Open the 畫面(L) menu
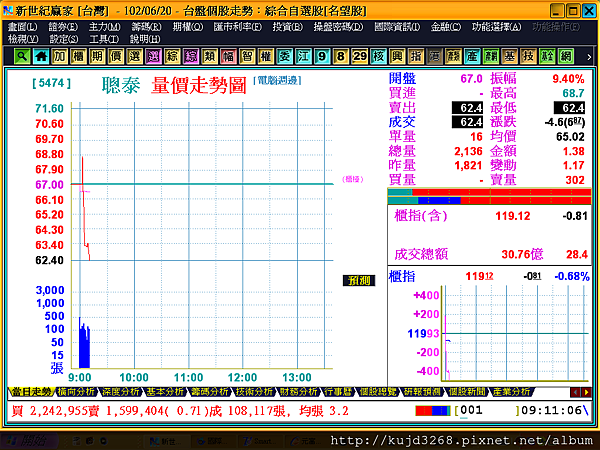Viewport: 600px width, 450px height. [x=23, y=27]
